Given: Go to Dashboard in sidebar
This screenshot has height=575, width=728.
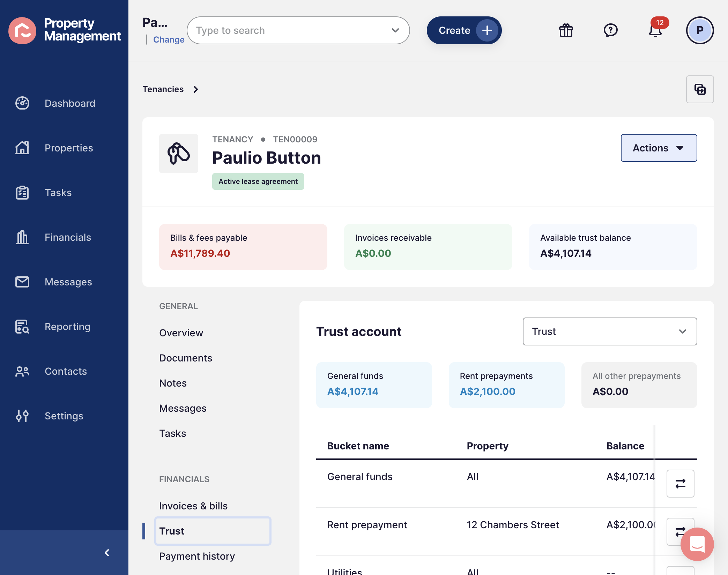Looking at the screenshot, I should (x=70, y=103).
